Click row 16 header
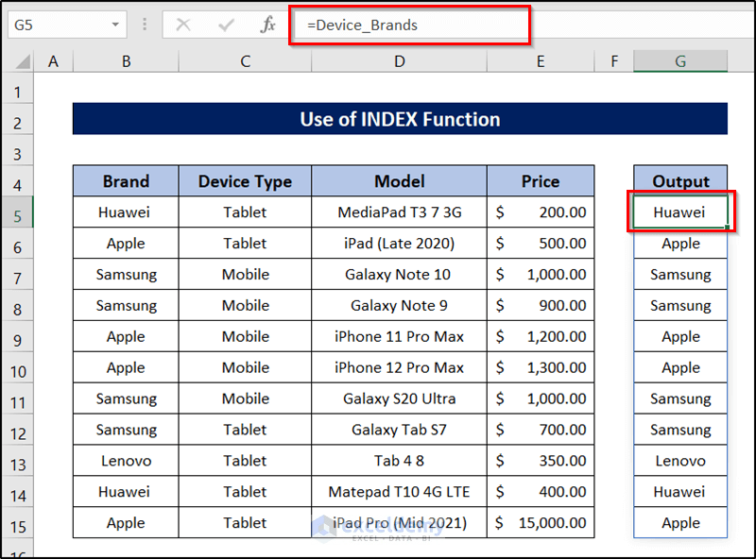Image resolution: width=756 pixels, height=559 pixels. click(18, 552)
